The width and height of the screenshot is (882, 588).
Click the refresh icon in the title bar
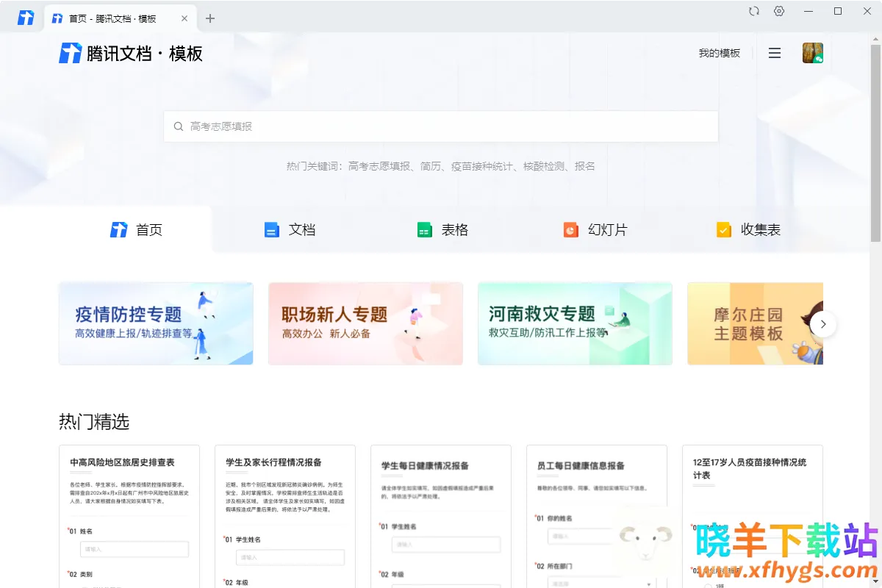[753, 11]
